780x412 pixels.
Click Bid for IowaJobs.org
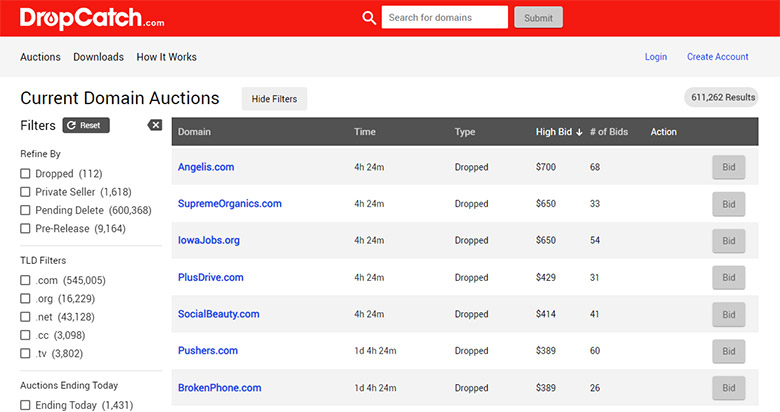729,241
